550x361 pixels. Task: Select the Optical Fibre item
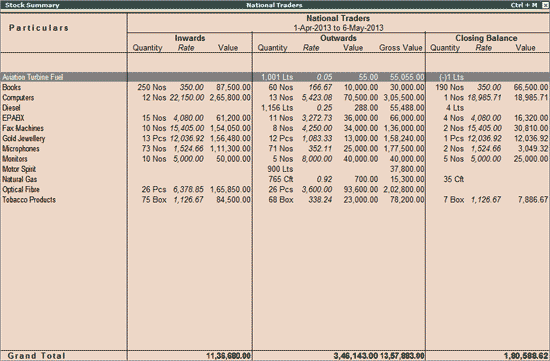click(21, 189)
